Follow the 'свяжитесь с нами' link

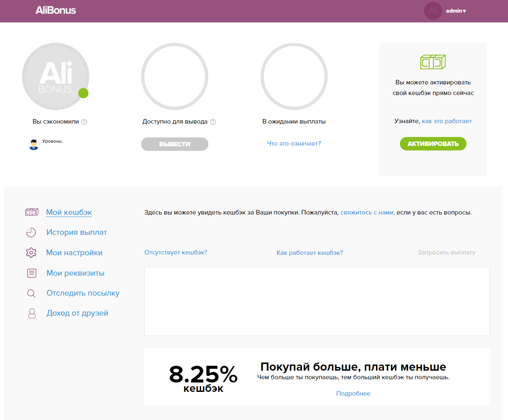click(367, 212)
